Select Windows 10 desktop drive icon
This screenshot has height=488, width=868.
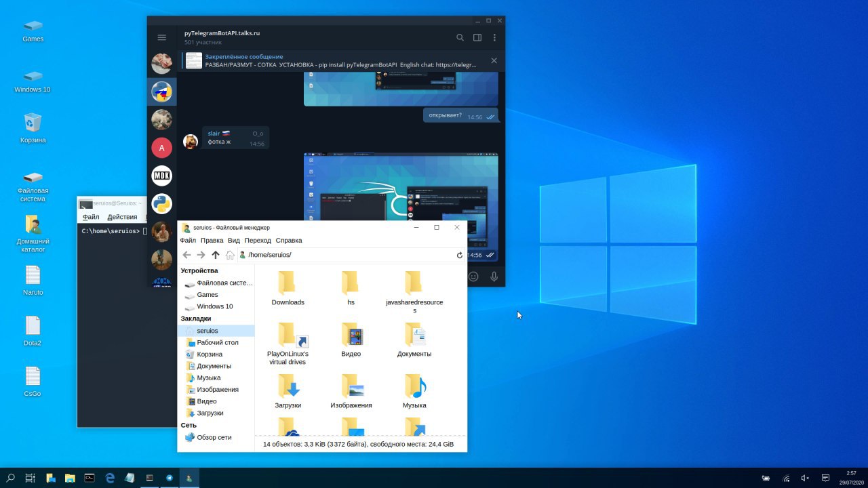coord(33,81)
